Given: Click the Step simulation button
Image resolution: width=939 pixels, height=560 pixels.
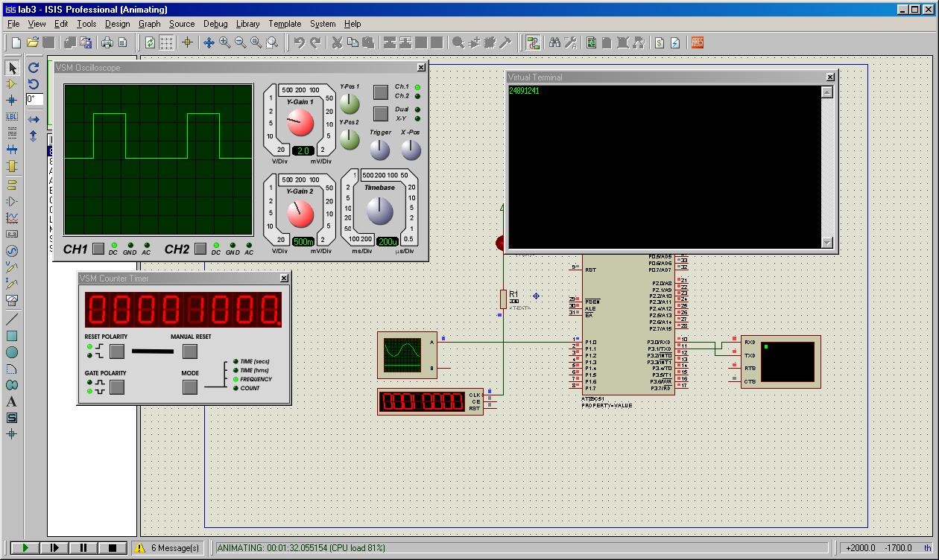Looking at the screenshot, I should click(54, 547).
